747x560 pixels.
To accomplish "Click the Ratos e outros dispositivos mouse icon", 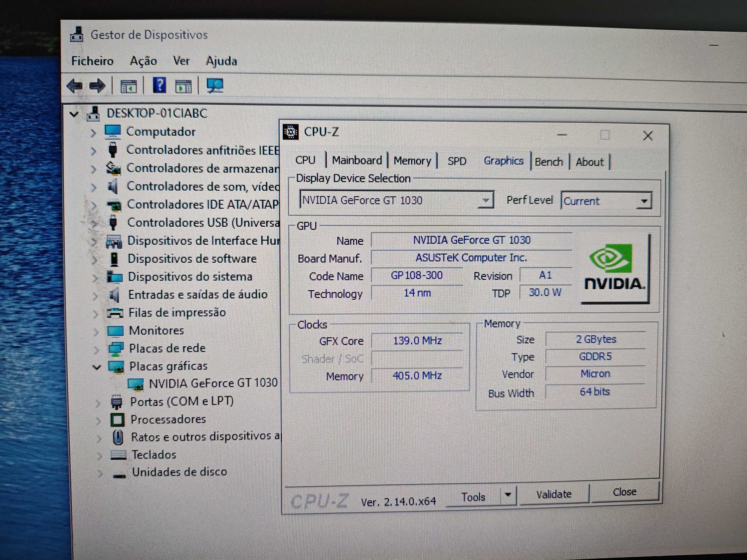I will click(117, 437).
